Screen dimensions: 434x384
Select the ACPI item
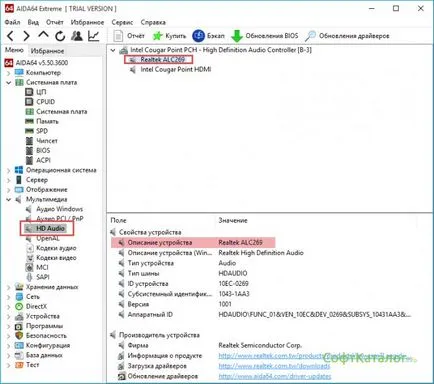38,160
